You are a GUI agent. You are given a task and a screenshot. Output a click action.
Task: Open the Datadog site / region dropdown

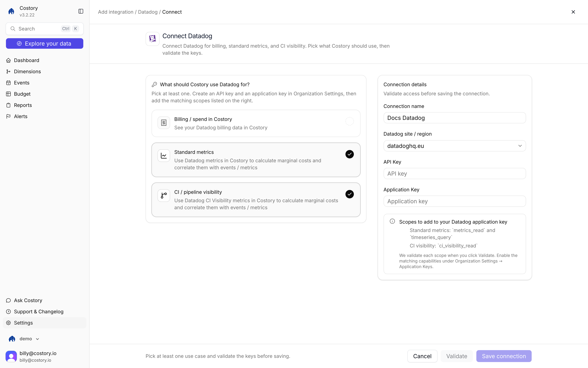click(455, 146)
